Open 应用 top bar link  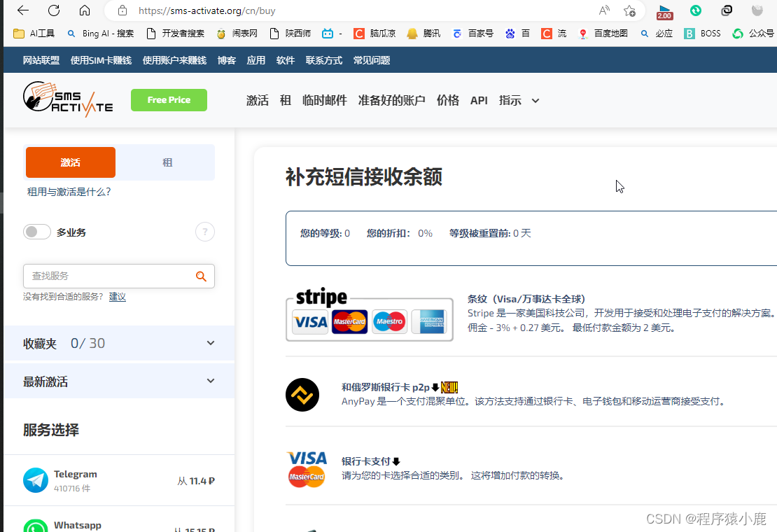pos(256,60)
